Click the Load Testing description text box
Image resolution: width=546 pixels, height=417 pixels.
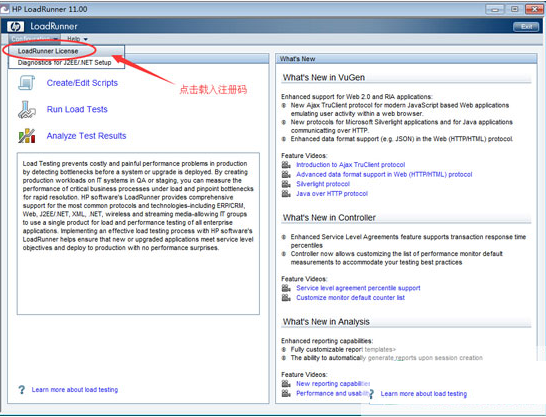pyautogui.click(x=138, y=233)
